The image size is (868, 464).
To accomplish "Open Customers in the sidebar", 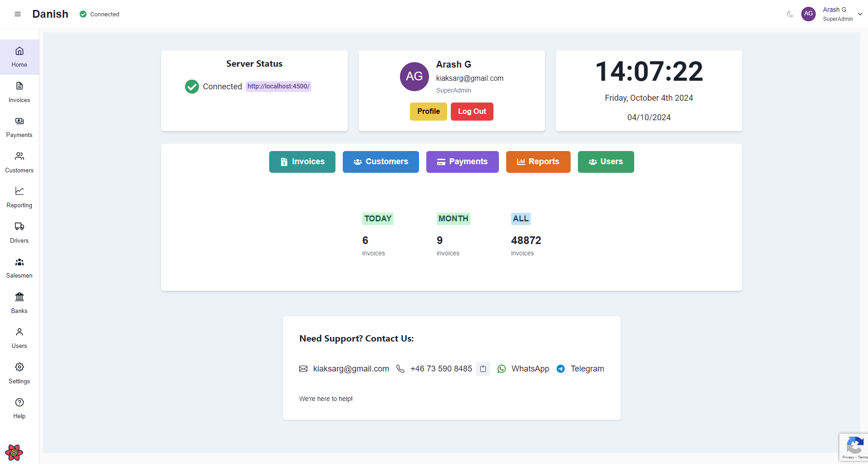I will 20,163.
